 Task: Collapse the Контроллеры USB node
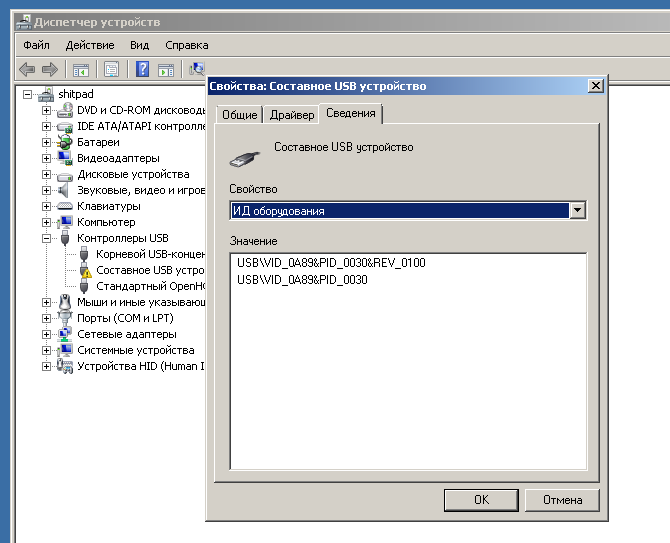tap(46, 238)
